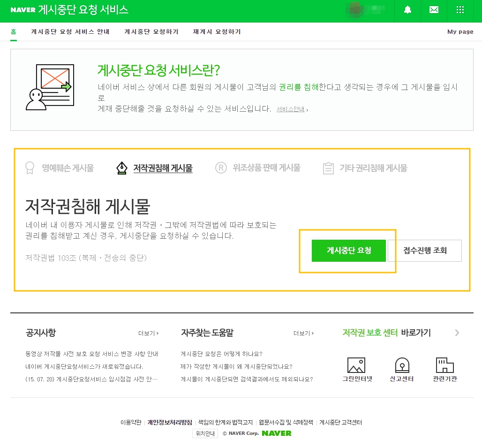Select the 재게시 요청하기 menu item
The height and width of the screenshot is (448, 482).
pos(216,32)
